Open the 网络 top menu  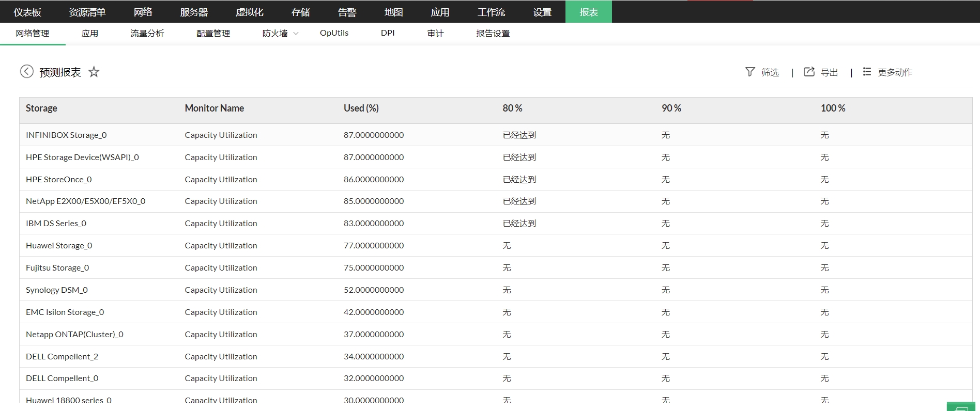click(143, 12)
